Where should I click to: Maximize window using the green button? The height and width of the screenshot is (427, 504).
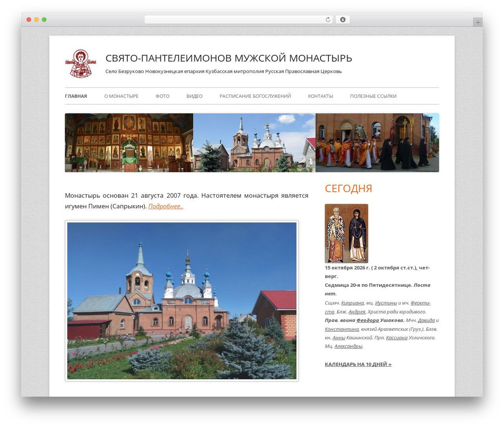coord(44,20)
